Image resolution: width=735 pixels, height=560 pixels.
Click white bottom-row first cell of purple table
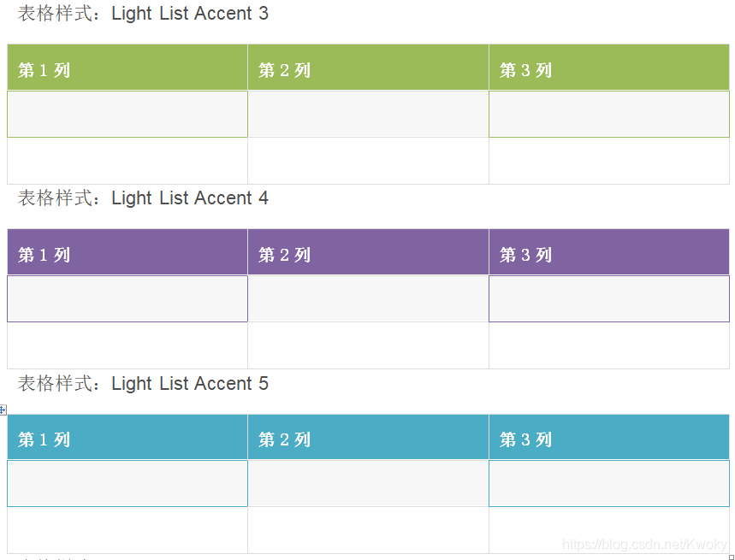(x=127, y=345)
